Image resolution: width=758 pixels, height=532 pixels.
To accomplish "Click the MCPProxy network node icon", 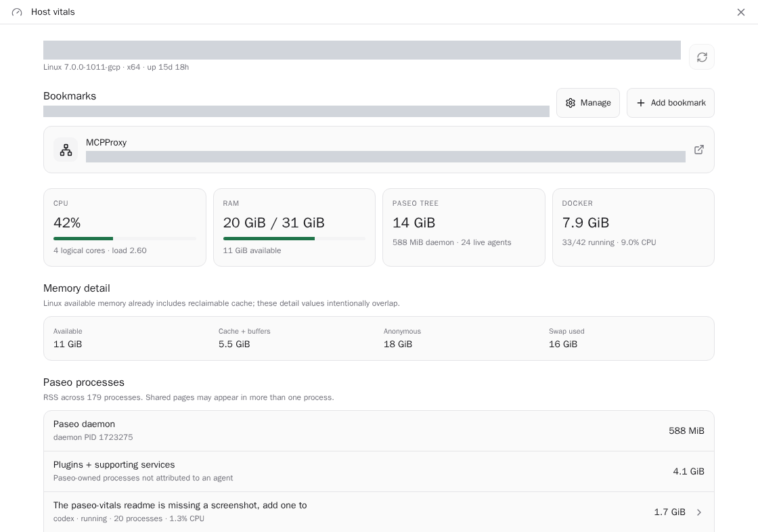I will click(x=66, y=150).
